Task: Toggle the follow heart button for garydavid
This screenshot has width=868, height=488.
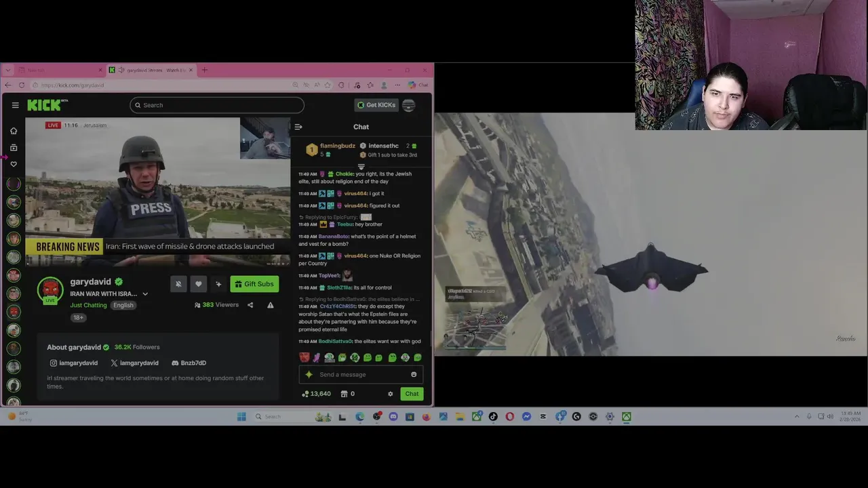Action: (x=199, y=284)
